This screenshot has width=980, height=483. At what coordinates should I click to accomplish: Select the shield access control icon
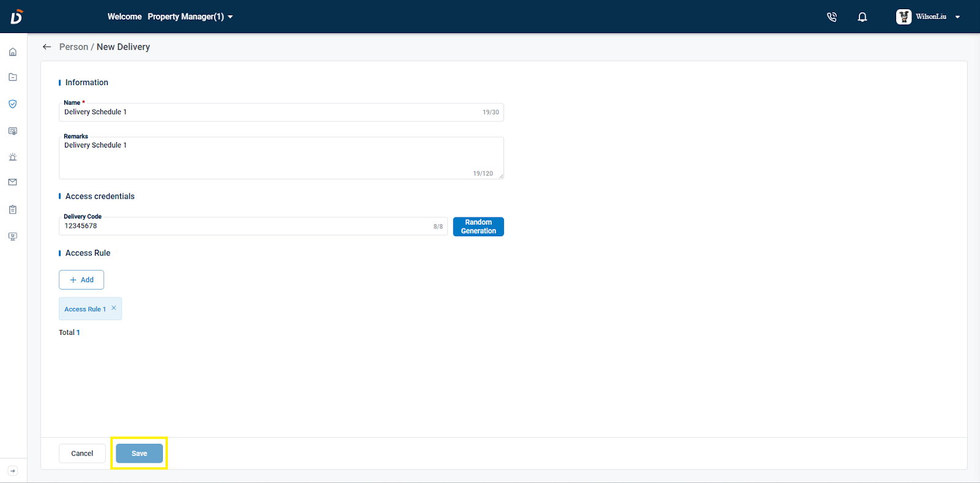tap(13, 104)
